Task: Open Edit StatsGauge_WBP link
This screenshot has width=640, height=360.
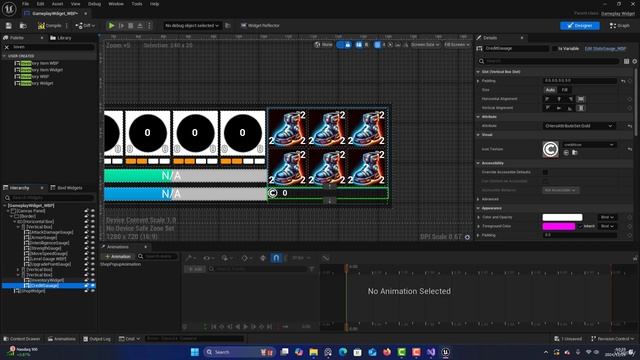Action: click(605, 49)
